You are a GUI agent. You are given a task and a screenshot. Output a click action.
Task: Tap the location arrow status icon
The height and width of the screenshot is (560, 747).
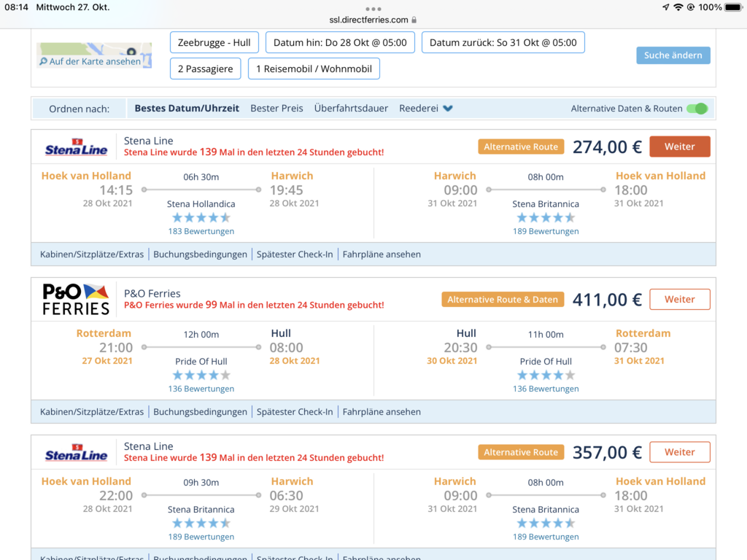click(x=665, y=7)
